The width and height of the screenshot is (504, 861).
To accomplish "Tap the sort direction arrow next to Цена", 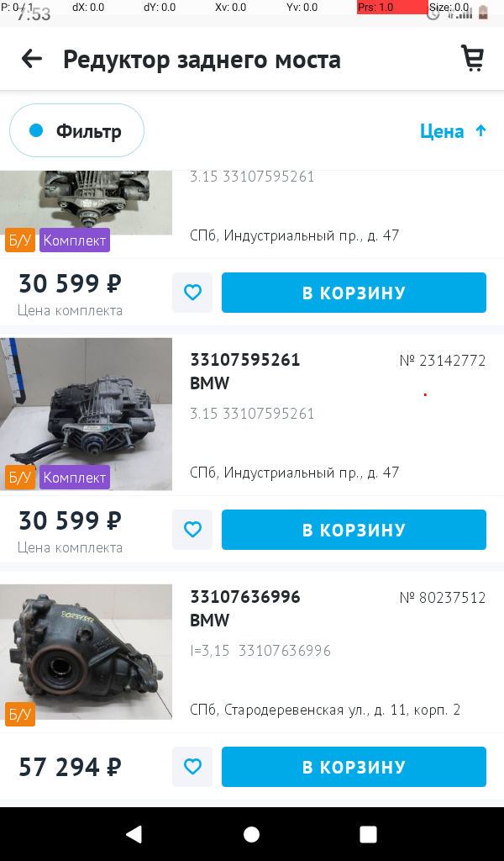I will [x=481, y=130].
